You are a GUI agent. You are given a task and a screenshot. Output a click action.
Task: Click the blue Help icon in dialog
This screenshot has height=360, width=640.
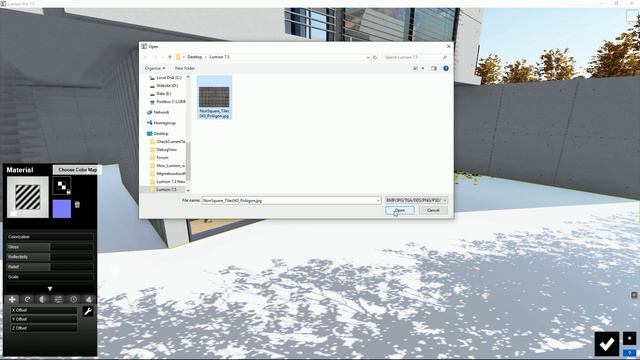(x=446, y=68)
